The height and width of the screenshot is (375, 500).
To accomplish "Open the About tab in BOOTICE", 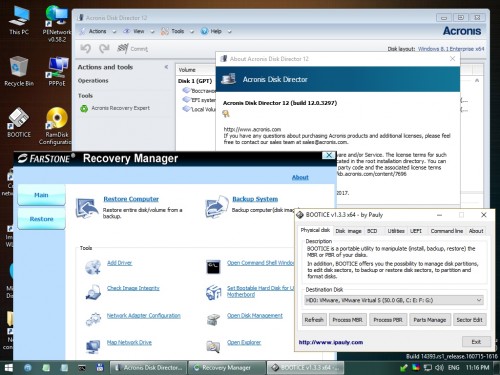I will [476, 231].
